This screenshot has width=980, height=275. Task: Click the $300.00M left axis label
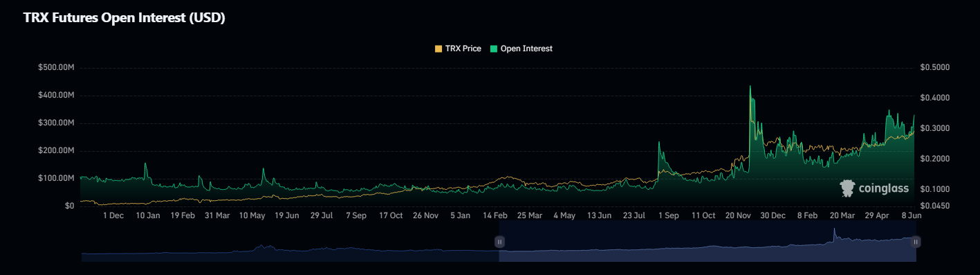point(57,123)
